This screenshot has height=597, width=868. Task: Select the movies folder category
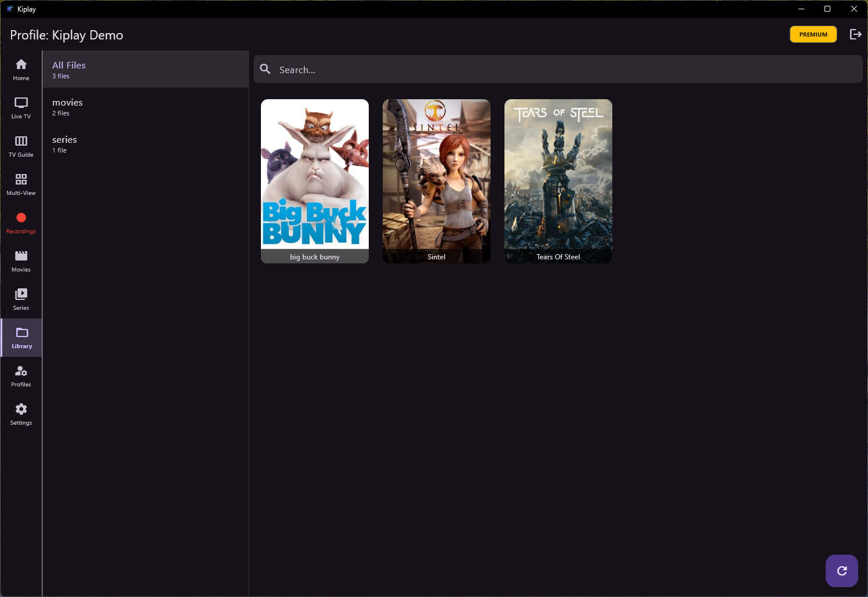(x=146, y=107)
